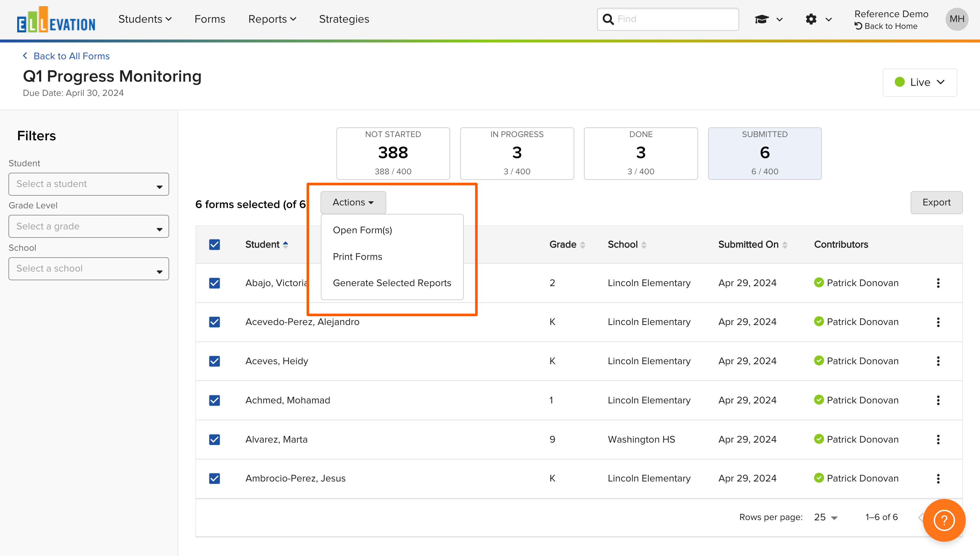Open Select a student filter
Screen dimensions: 980x556
tap(88, 184)
